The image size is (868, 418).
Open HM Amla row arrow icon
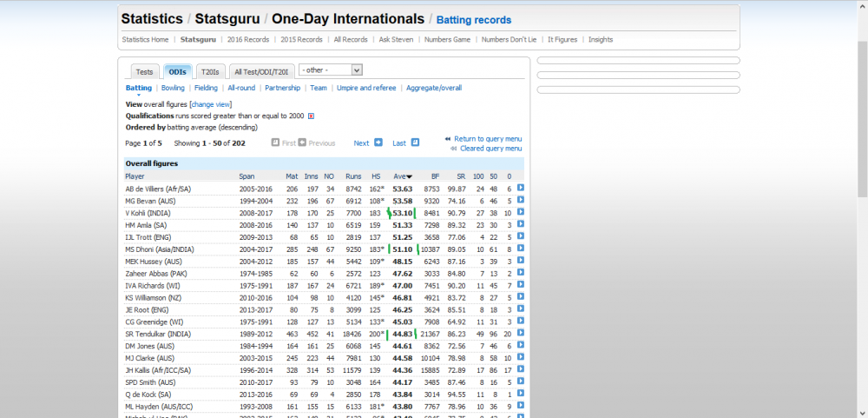point(520,224)
